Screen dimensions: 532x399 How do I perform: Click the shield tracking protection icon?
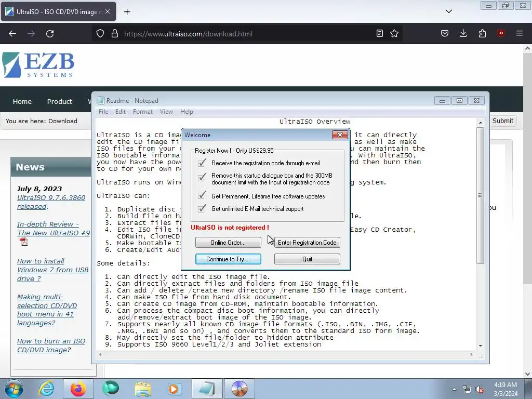point(100,34)
